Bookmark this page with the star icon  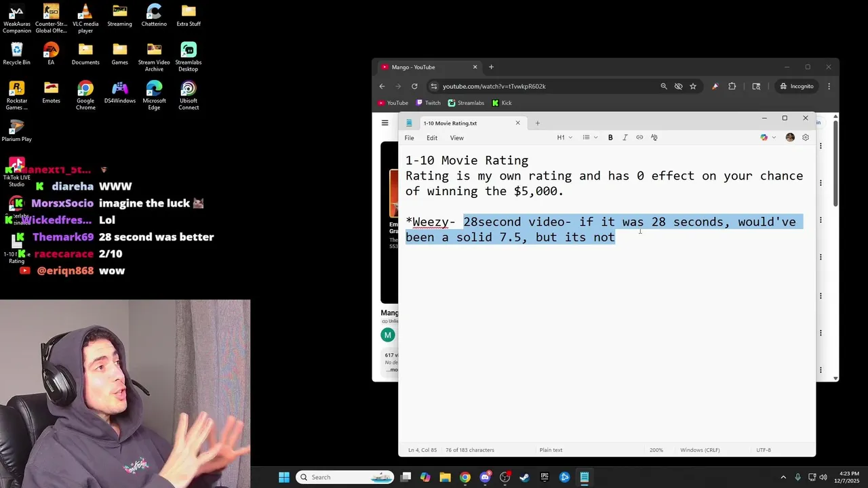click(693, 86)
